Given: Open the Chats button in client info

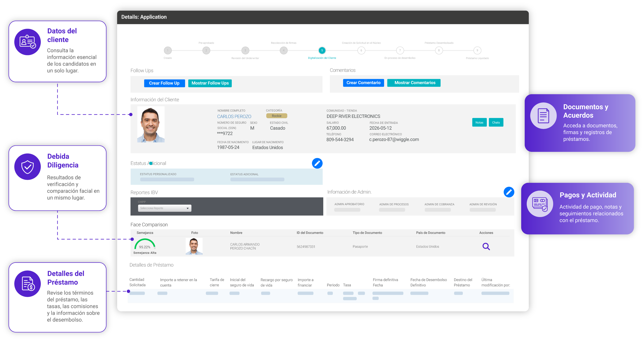Looking at the screenshot, I should pyautogui.click(x=496, y=122).
